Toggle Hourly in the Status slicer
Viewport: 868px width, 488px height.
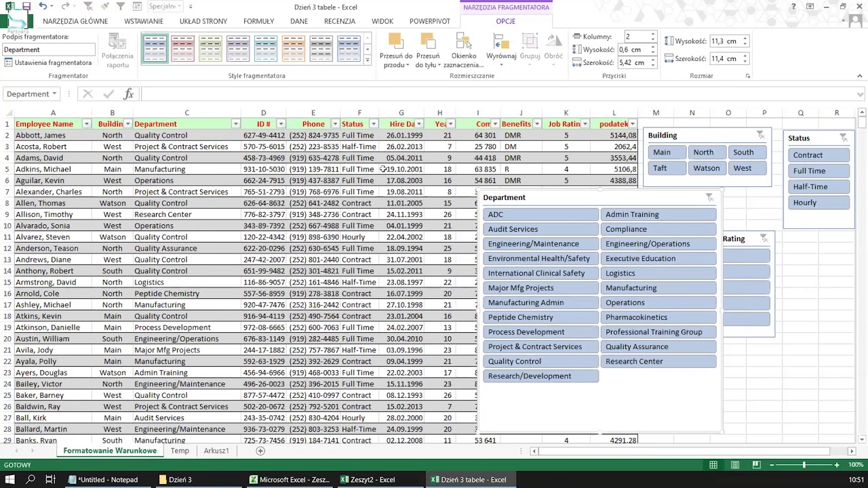coord(818,203)
